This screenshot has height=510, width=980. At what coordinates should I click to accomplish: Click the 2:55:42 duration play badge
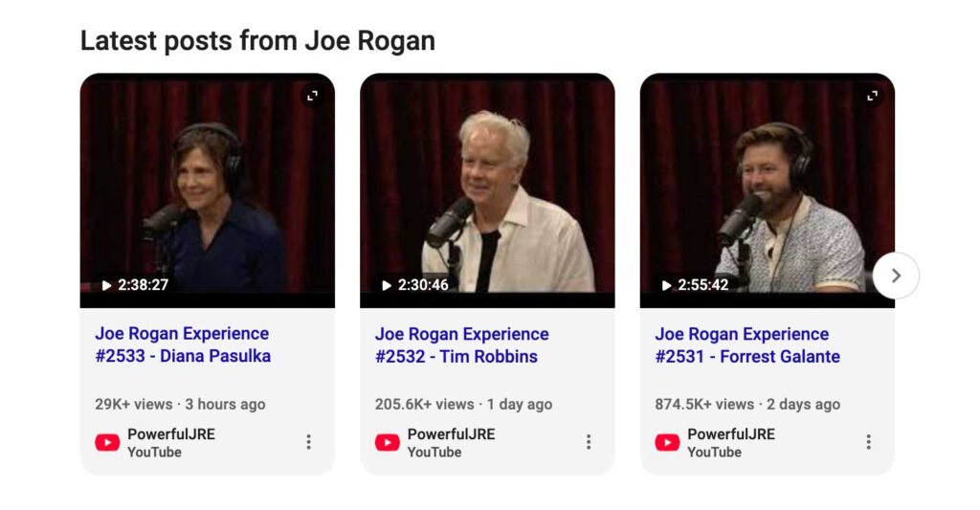(695, 285)
